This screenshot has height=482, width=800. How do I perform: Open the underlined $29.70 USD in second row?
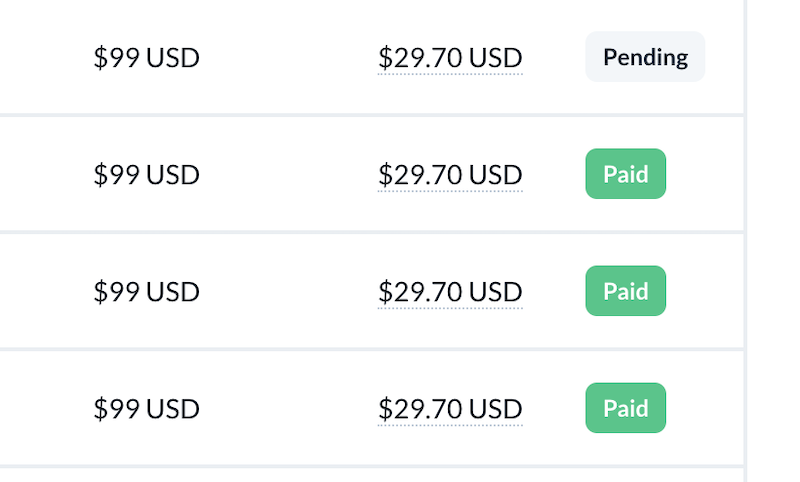[x=450, y=175]
